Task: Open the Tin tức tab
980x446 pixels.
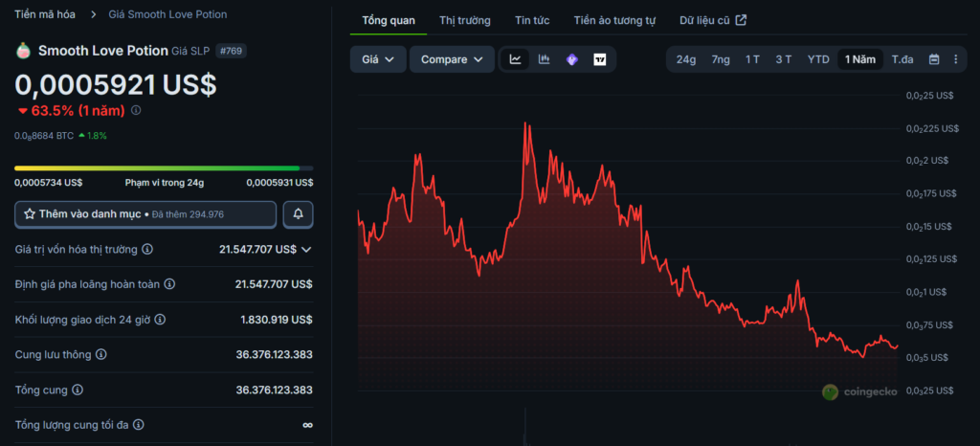Action: (x=532, y=20)
